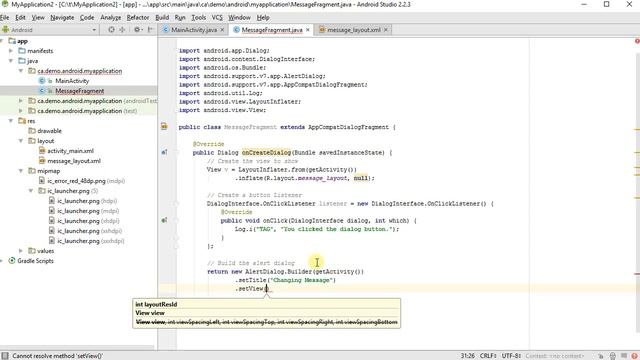640x360 pixels.
Task: Click the fold toggle beside onCreateDialog method
Action: (177, 153)
